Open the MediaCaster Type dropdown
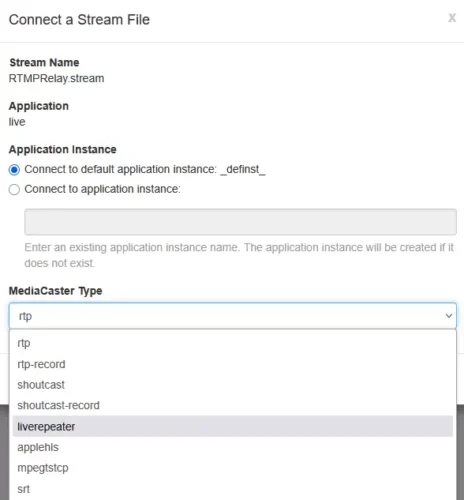This screenshot has width=464, height=500. [x=233, y=316]
